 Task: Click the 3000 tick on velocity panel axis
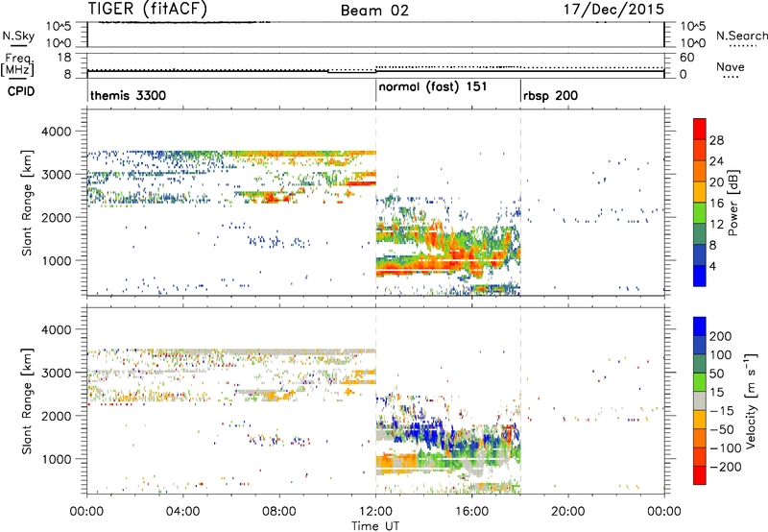pyautogui.click(x=57, y=373)
